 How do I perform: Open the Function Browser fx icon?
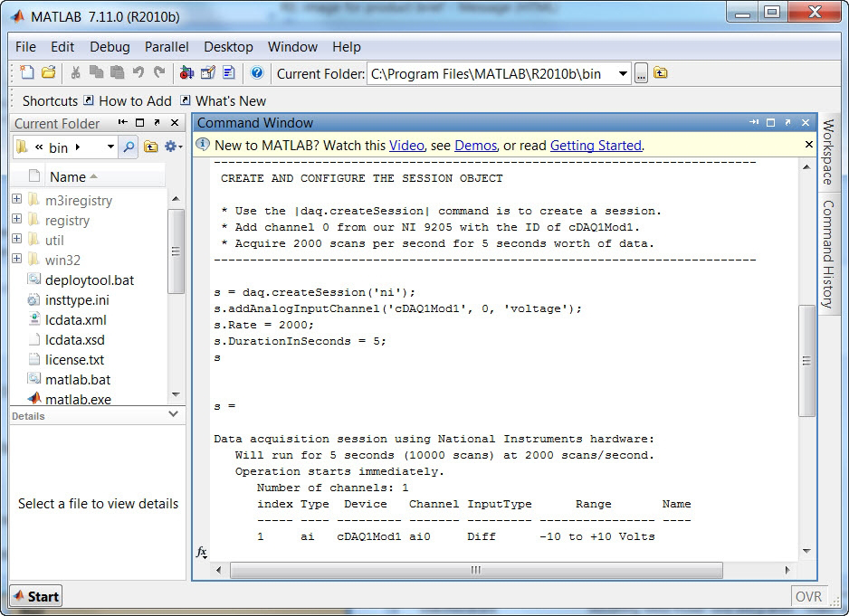point(202,551)
